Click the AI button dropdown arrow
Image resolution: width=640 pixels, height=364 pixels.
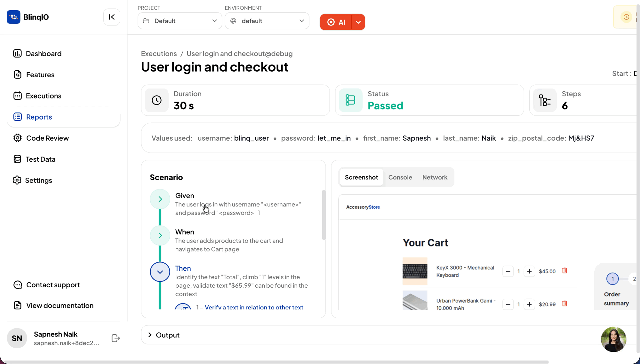tap(358, 22)
